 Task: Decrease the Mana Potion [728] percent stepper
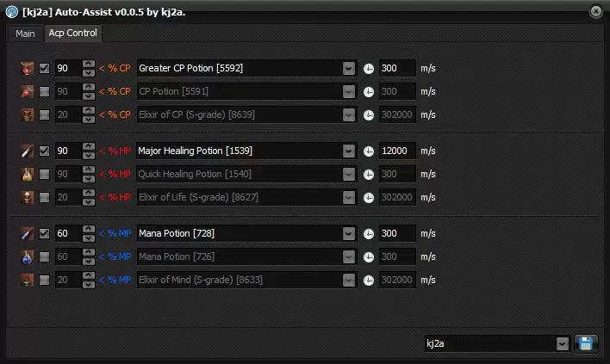pyautogui.click(x=89, y=238)
